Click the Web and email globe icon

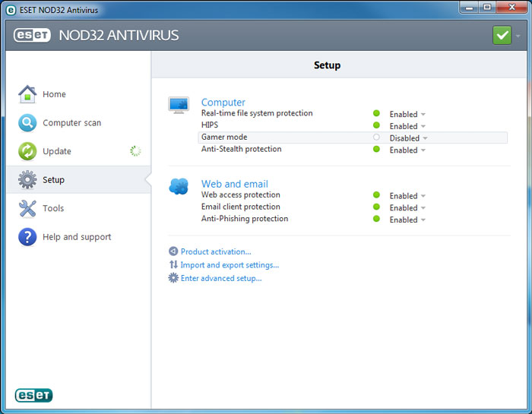click(x=179, y=186)
